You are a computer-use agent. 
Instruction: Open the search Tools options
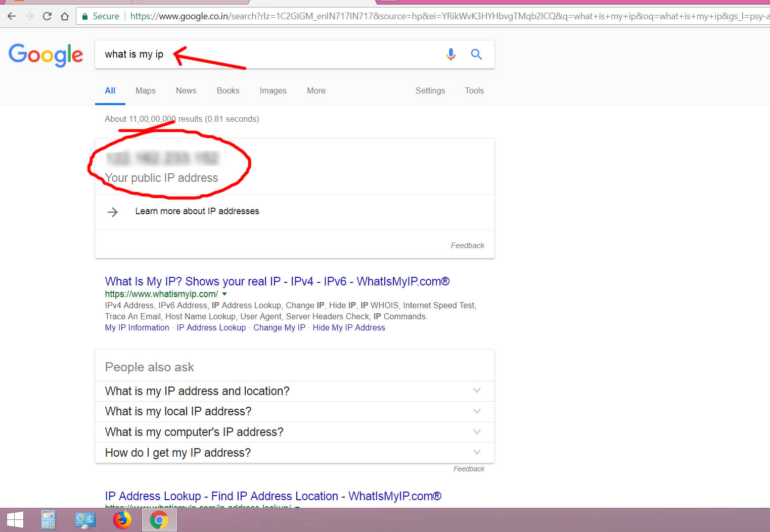point(474,90)
